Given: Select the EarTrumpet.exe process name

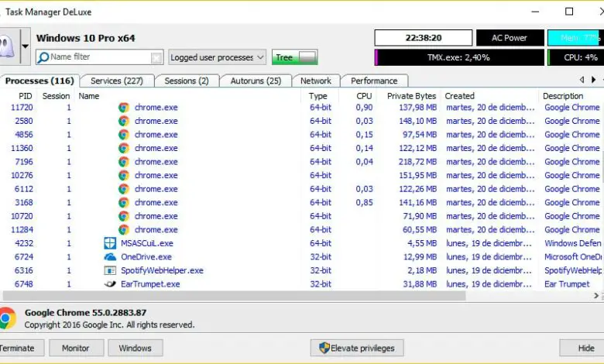Looking at the screenshot, I should pyautogui.click(x=150, y=284).
